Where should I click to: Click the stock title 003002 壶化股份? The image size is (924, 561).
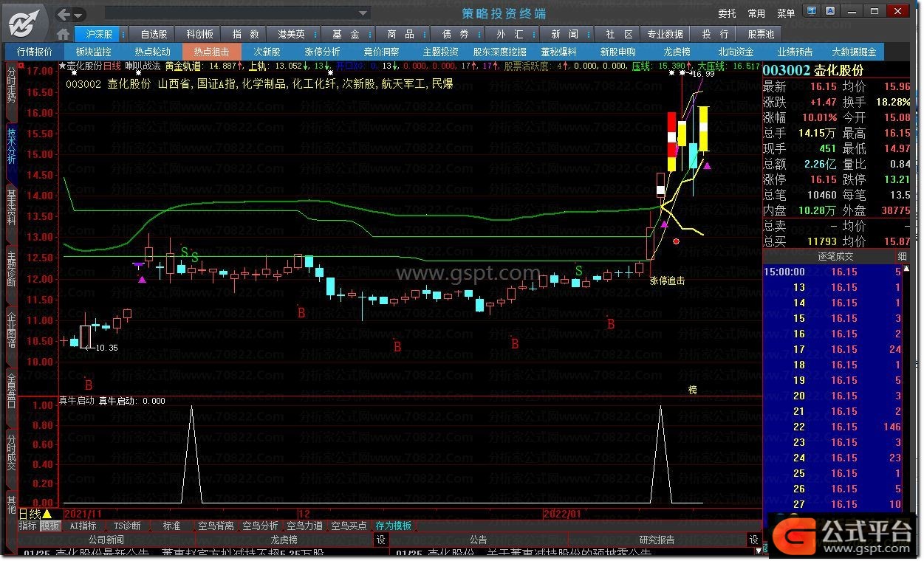[813, 70]
